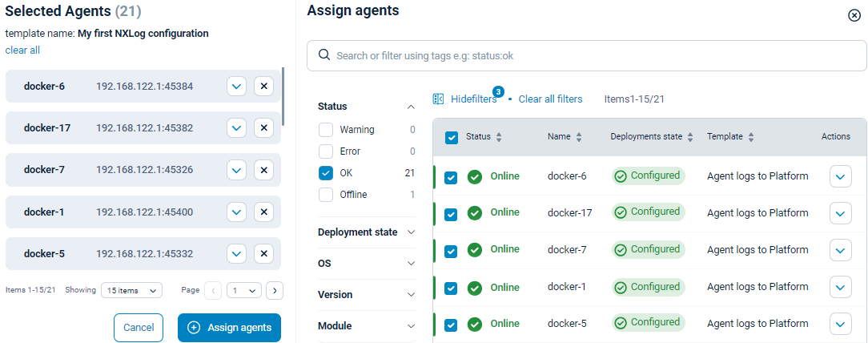Go to next page of selected agents
The image size is (868, 343).
274,290
